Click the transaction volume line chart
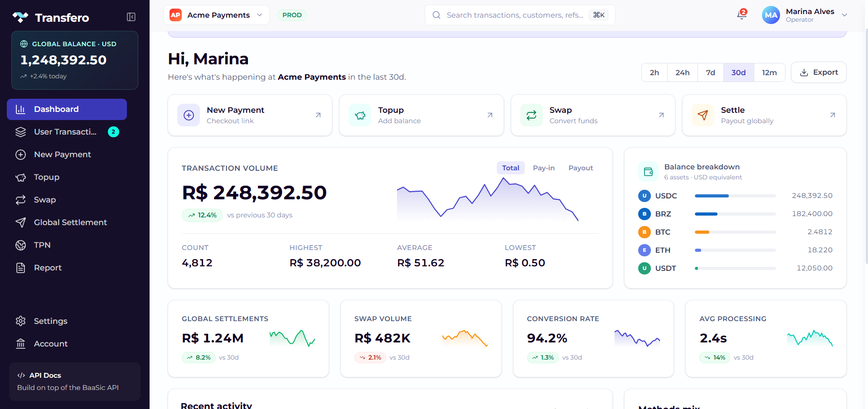This screenshot has width=868, height=409. click(488, 199)
